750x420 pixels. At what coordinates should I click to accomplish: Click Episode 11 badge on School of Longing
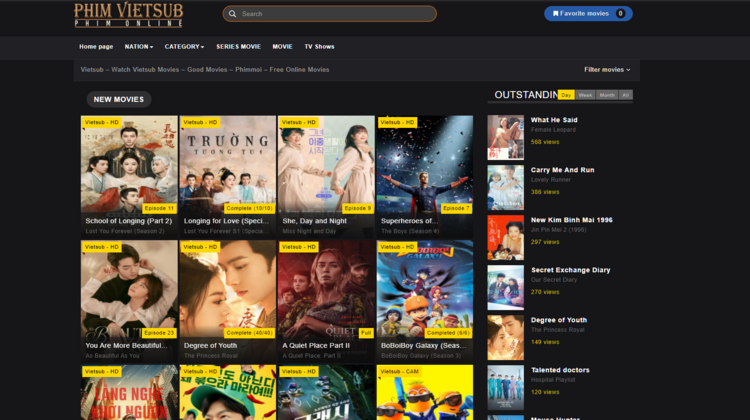coord(158,208)
